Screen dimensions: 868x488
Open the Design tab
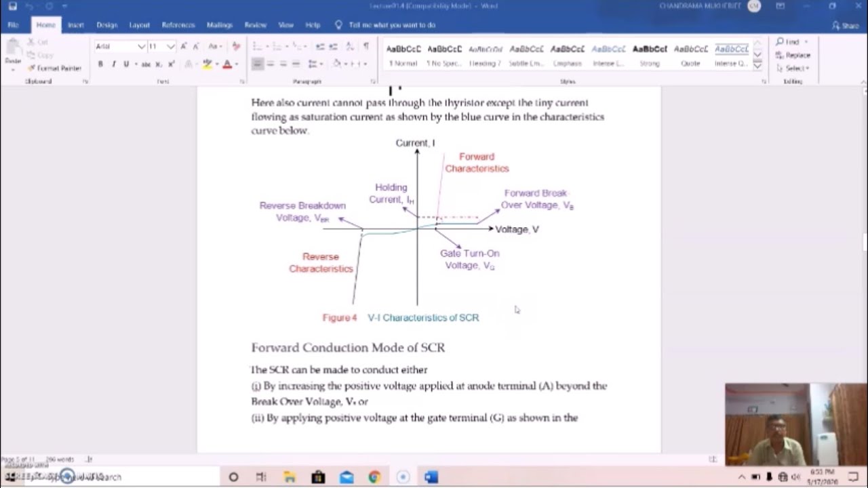click(106, 25)
